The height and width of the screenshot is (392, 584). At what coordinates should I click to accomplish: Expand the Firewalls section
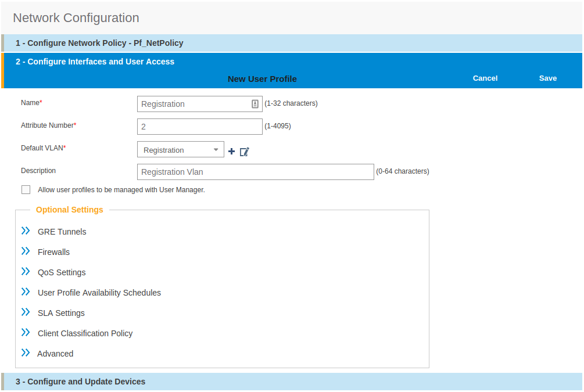26,250
